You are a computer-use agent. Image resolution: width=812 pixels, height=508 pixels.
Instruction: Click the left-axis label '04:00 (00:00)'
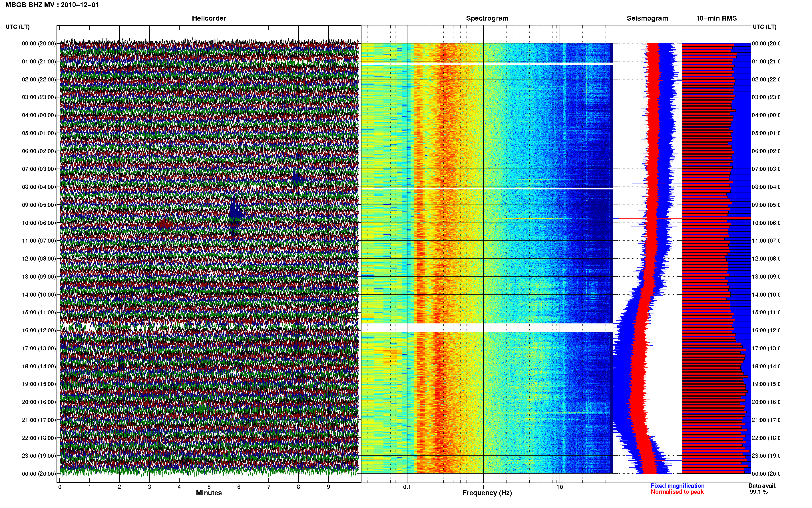coord(39,115)
